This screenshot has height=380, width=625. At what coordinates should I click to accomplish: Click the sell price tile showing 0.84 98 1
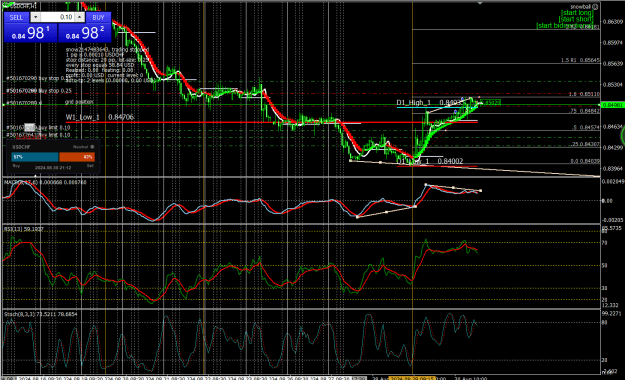pyautogui.click(x=31, y=33)
